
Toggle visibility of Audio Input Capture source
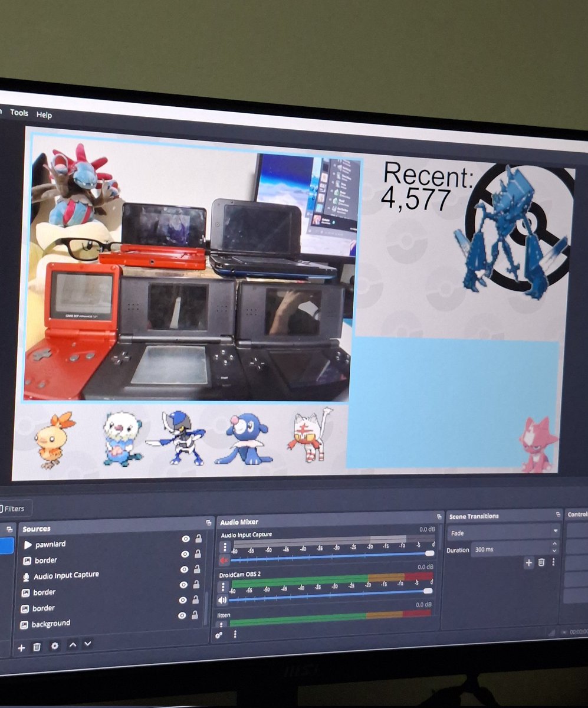pyautogui.click(x=185, y=569)
